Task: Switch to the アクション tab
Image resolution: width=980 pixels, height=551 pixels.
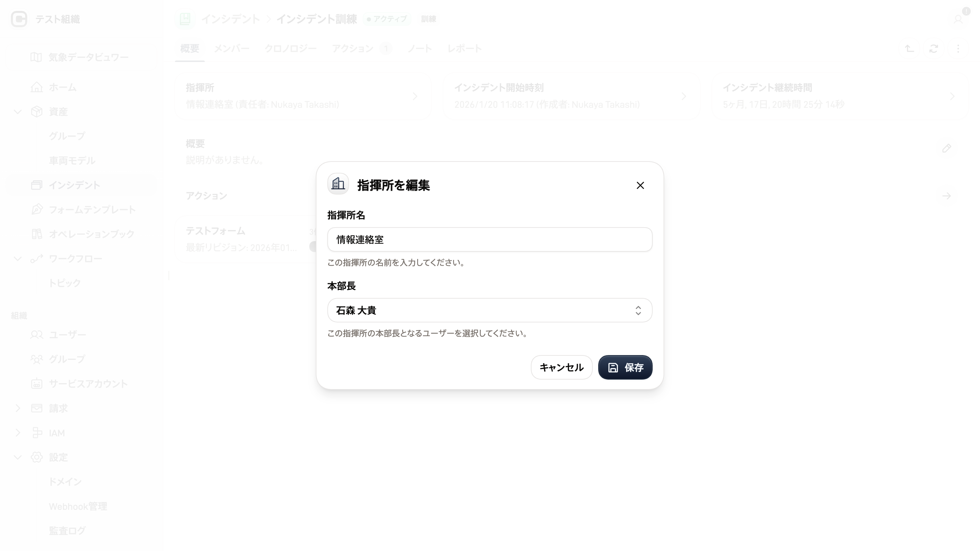Action: click(x=361, y=48)
